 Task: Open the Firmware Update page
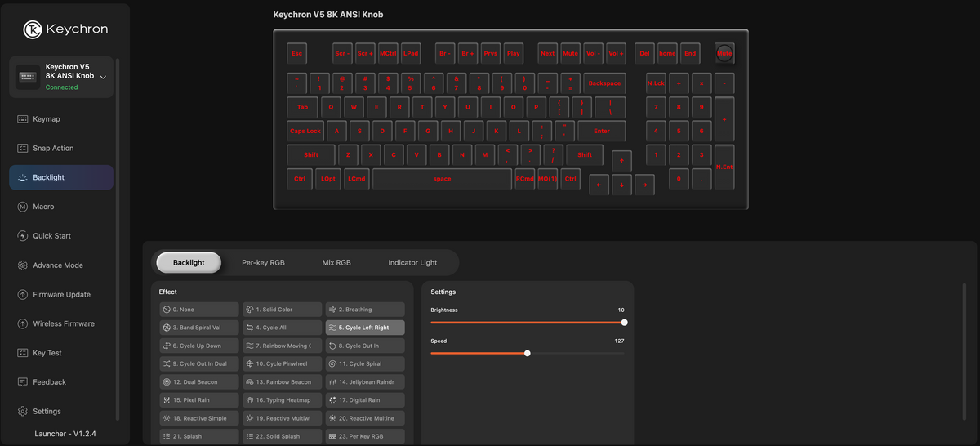[61, 294]
